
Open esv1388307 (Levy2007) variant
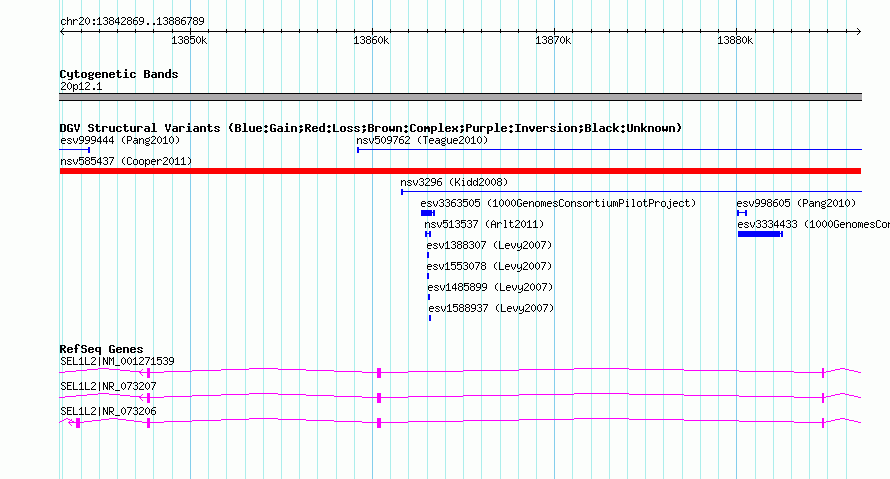(x=489, y=245)
